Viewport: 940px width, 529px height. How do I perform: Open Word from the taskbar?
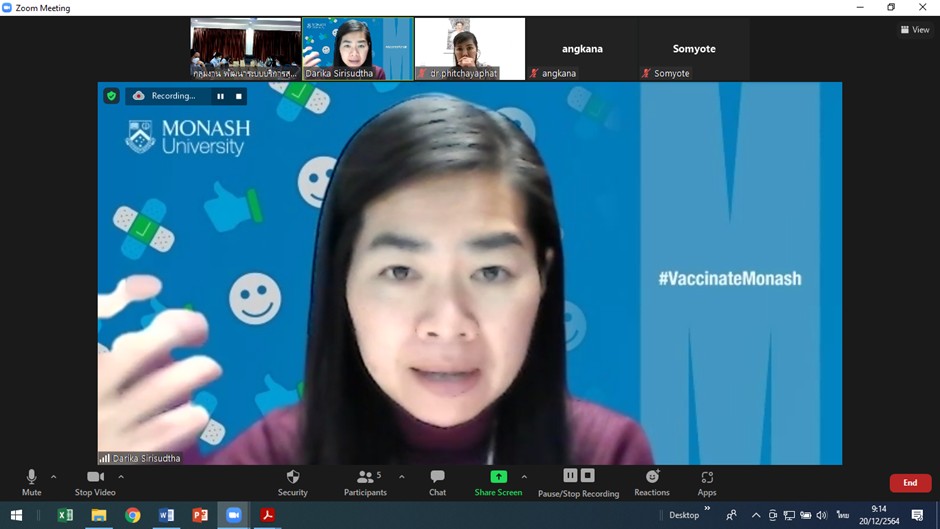pyautogui.click(x=166, y=515)
